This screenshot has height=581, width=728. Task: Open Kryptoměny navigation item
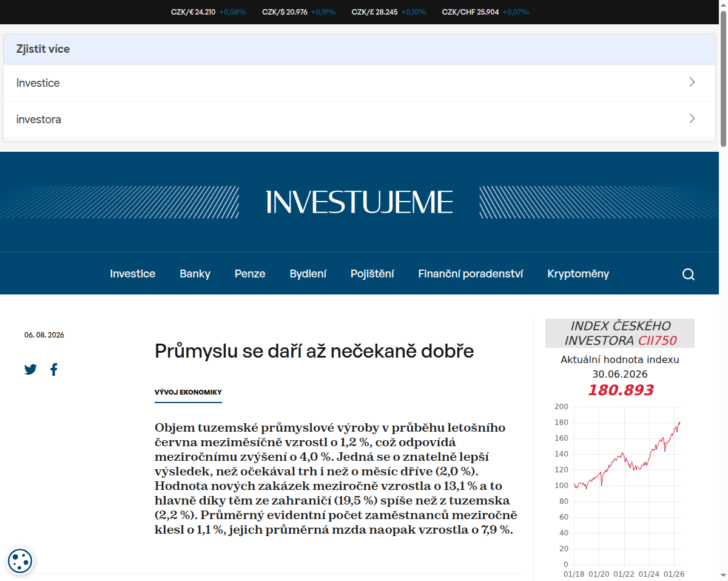coord(578,274)
